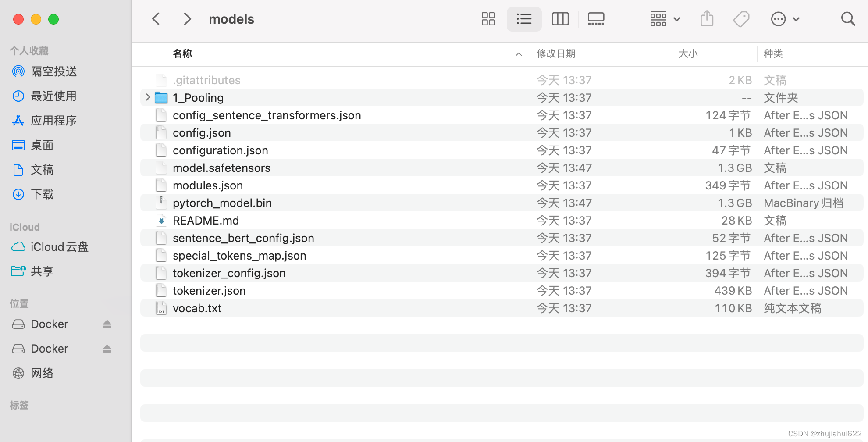Select the modules.json file
Screen dimensions: 868x442
pos(502,185)
